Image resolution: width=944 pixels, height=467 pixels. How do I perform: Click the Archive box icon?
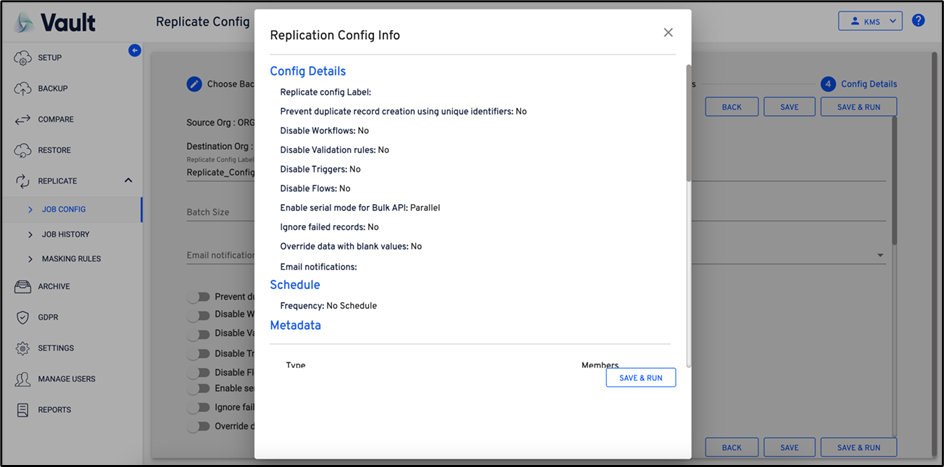coord(23,287)
